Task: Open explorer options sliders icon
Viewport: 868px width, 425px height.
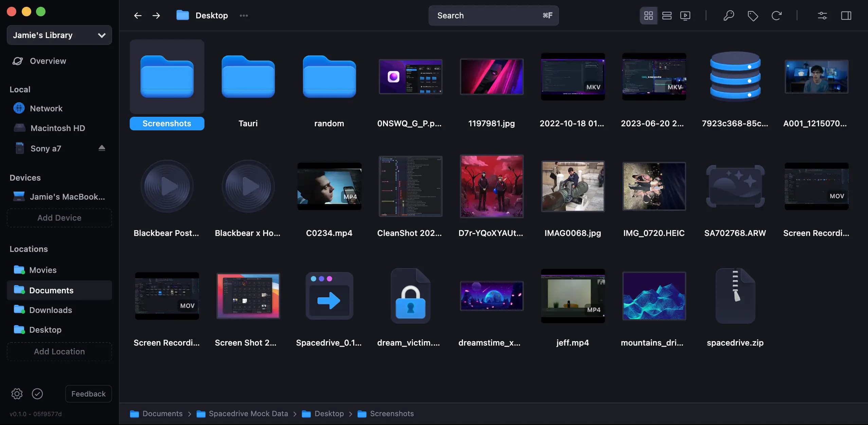Action: 822,16
